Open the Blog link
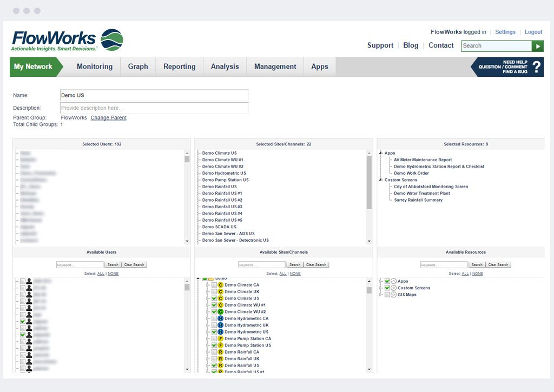 coord(411,45)
